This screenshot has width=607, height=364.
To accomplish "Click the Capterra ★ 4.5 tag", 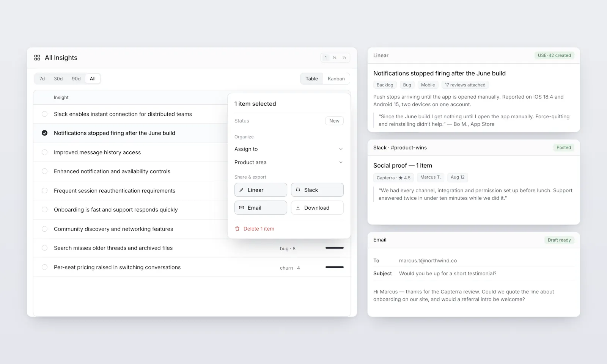I will 393,177.
